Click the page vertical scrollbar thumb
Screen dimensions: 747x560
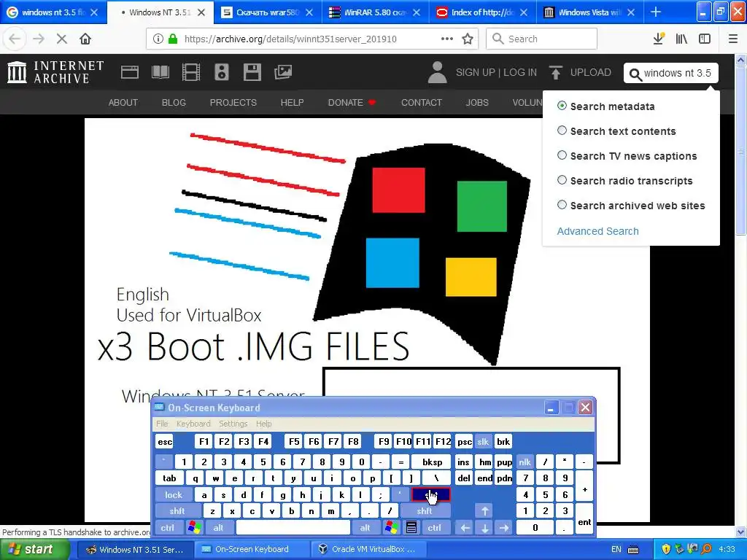741,150
